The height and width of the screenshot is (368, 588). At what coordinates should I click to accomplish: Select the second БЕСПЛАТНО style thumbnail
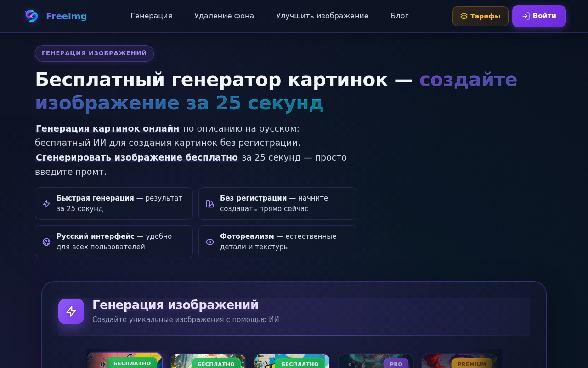[208, 361]
